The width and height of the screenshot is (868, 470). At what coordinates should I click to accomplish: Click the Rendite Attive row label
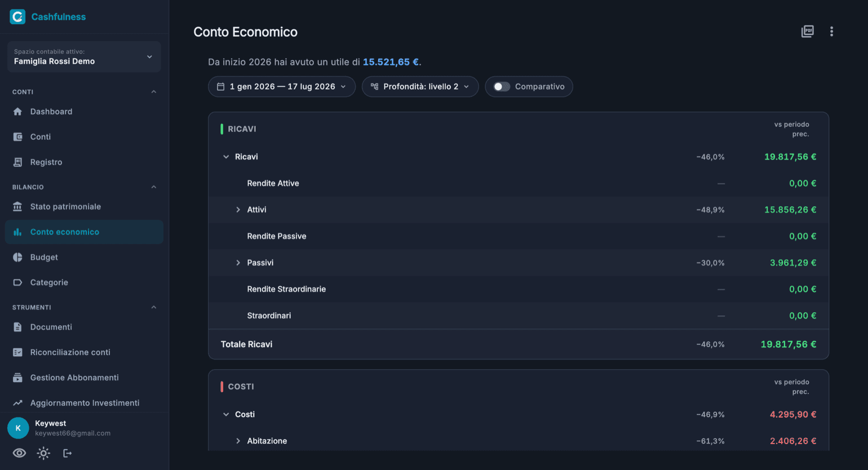coord(273,184)
